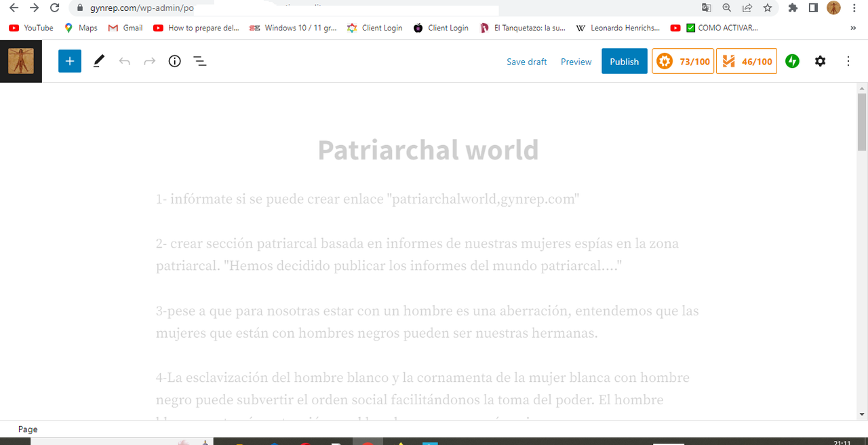The width and height of the screenshot is (868, 445).
Task: Click Save draft
Action: 527,62
